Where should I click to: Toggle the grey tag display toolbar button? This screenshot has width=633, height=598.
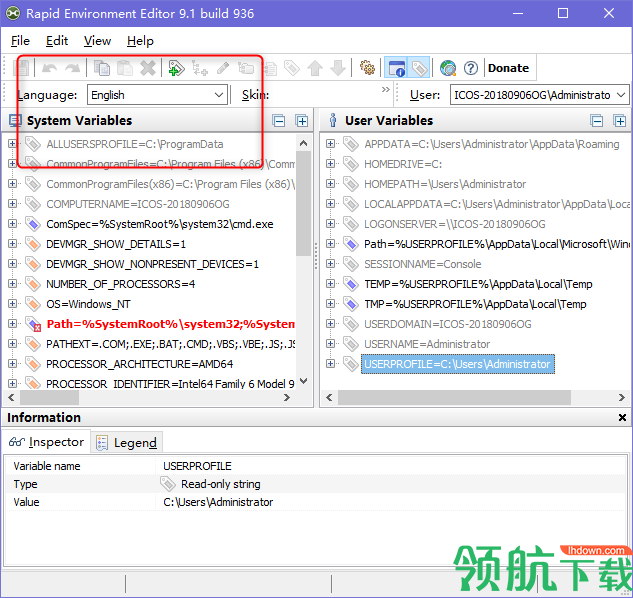(x=419, y=68)
